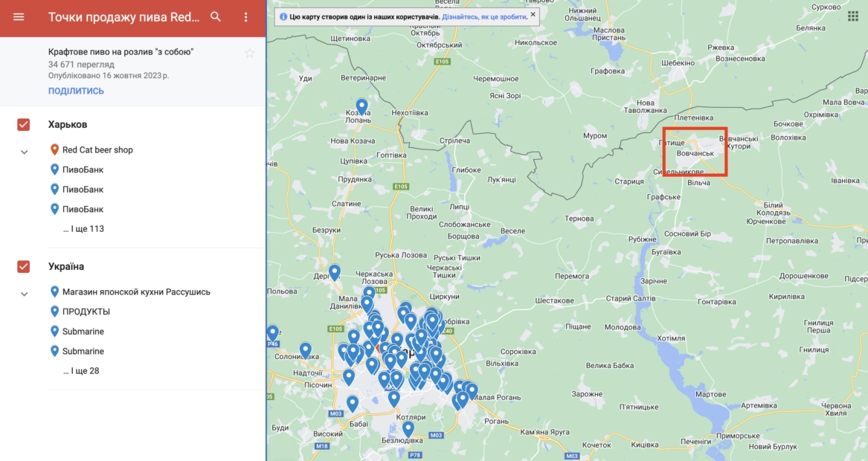Screen dimensions: 868x461
Task: Click the map pin near Бабаї
Action: pos(353,404)
